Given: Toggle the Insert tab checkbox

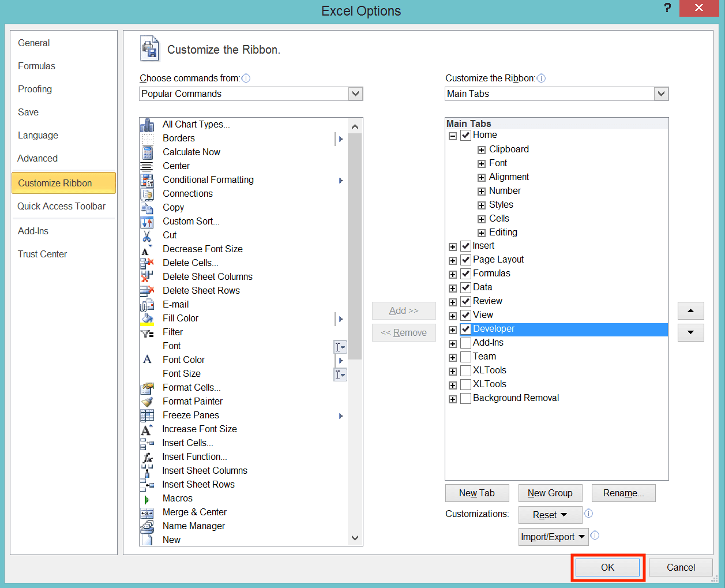Looking at the screenshot, I should point(466,246).
